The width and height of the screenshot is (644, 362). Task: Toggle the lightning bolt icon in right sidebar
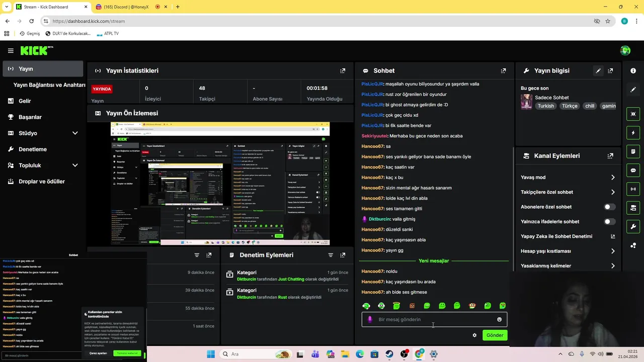pos(633,133)
